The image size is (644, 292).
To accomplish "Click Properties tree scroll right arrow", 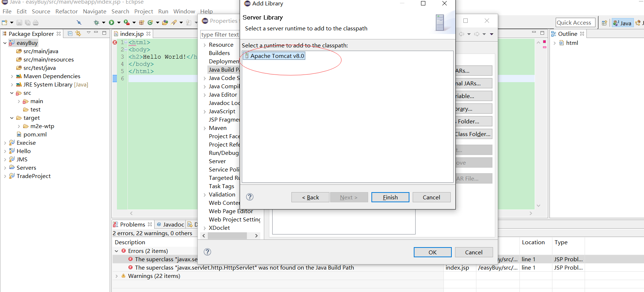I will point(256,236).
